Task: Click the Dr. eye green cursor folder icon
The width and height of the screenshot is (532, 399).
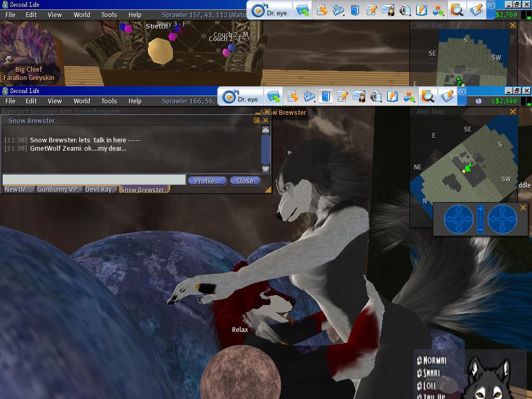Action: (274, 97)
